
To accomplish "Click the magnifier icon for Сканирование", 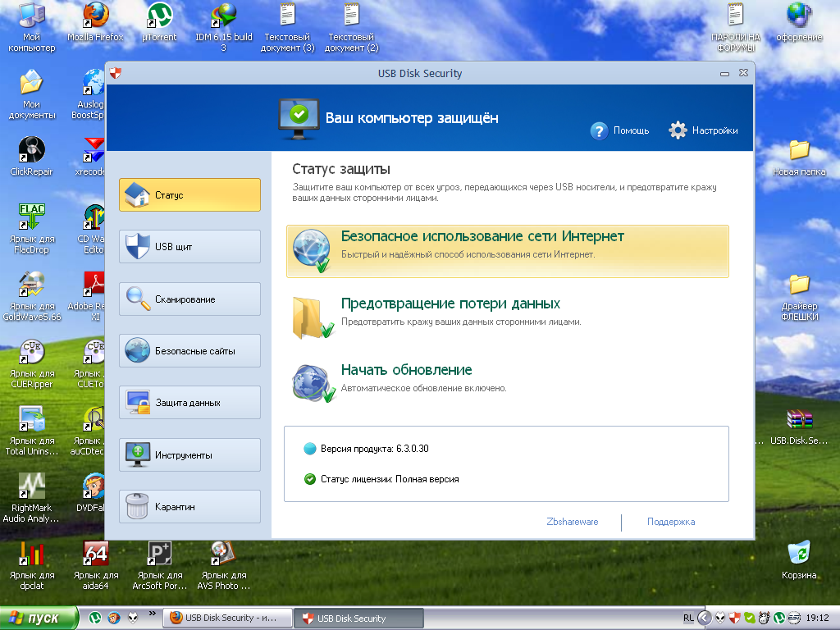I will tap(138, 299).
